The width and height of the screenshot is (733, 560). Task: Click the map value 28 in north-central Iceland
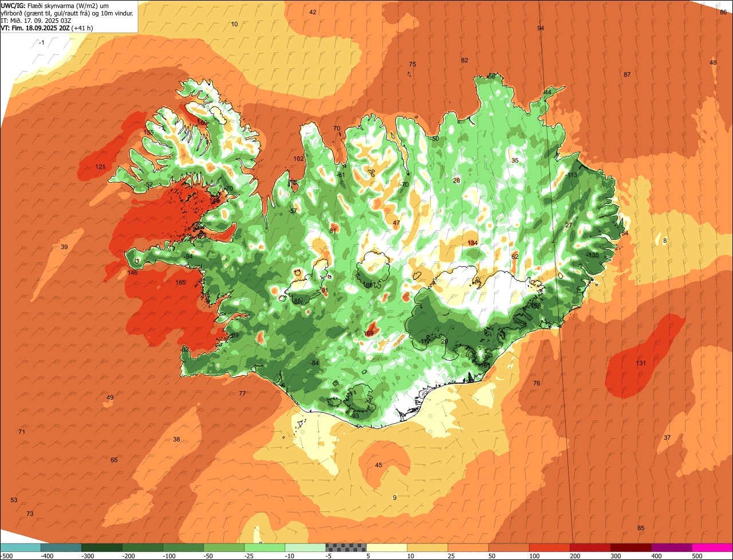(456, 181)
